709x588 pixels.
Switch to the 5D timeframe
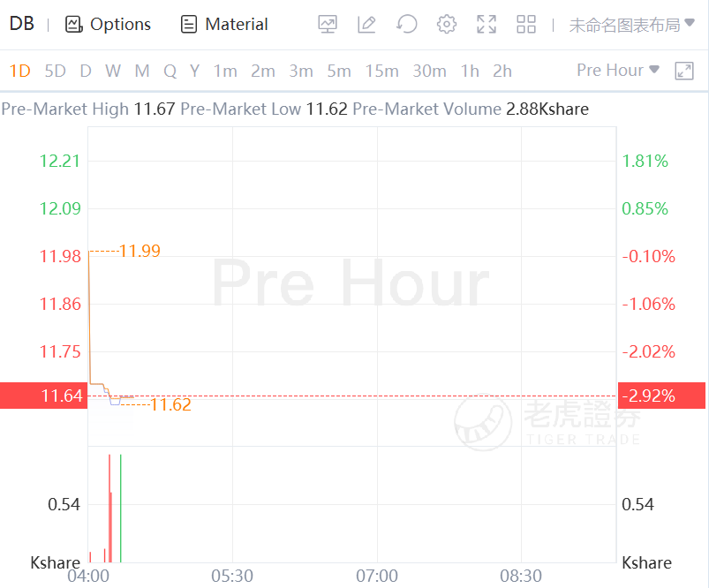click(55, 71)
